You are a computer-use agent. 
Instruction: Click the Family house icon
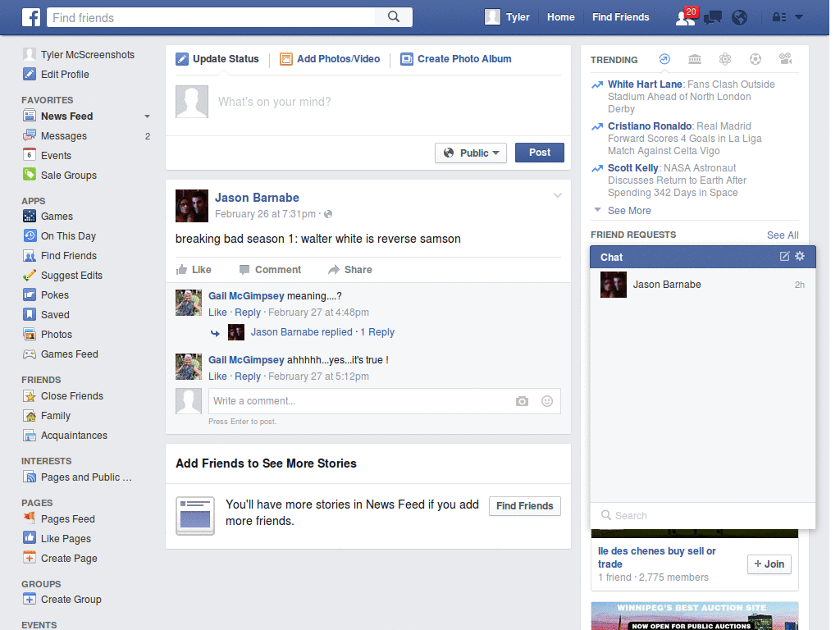[30, 416]
